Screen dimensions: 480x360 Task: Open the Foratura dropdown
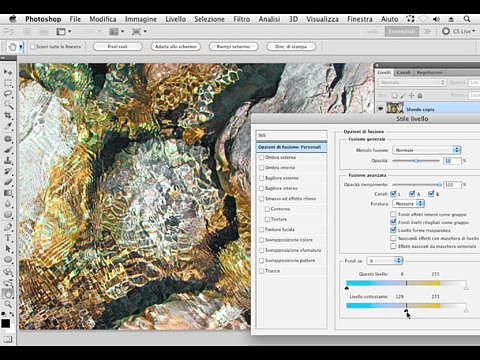pos(408,203)
